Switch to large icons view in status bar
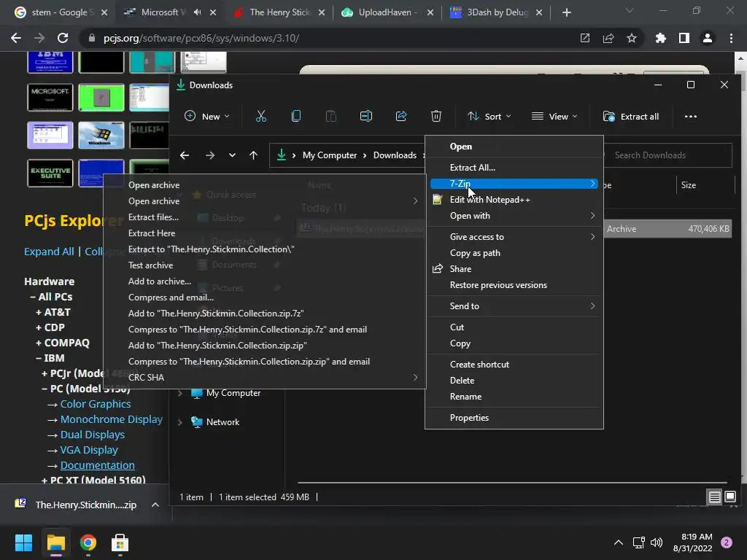 pyautogui.click(x=730, y=497)
